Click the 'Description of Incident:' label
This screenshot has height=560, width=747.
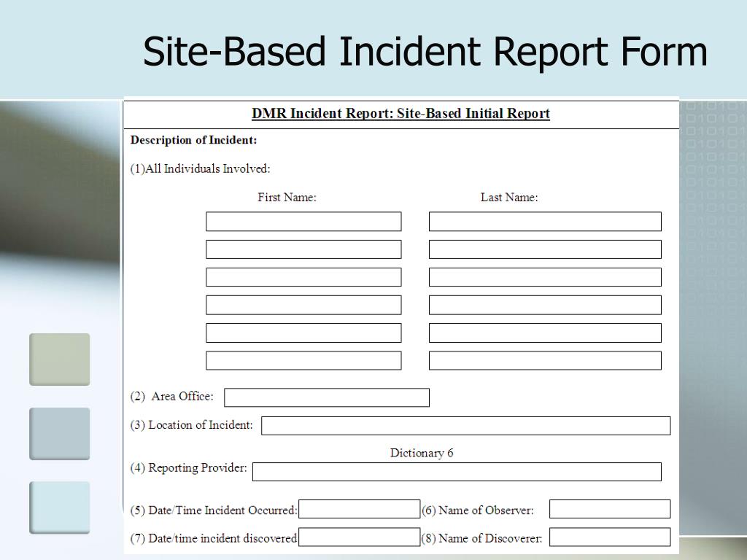193,140
